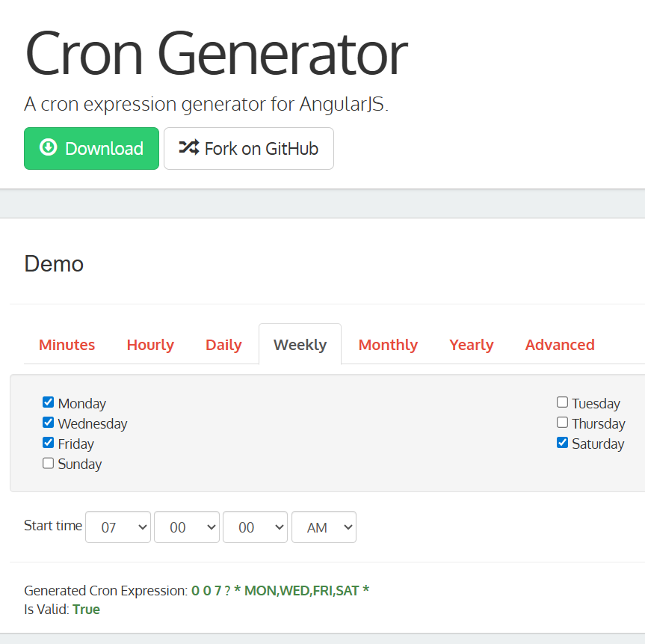The width and height of the screenshot is (645, 644).
Task: Expand the start time minutes dropdown
Action: [187, 527]
